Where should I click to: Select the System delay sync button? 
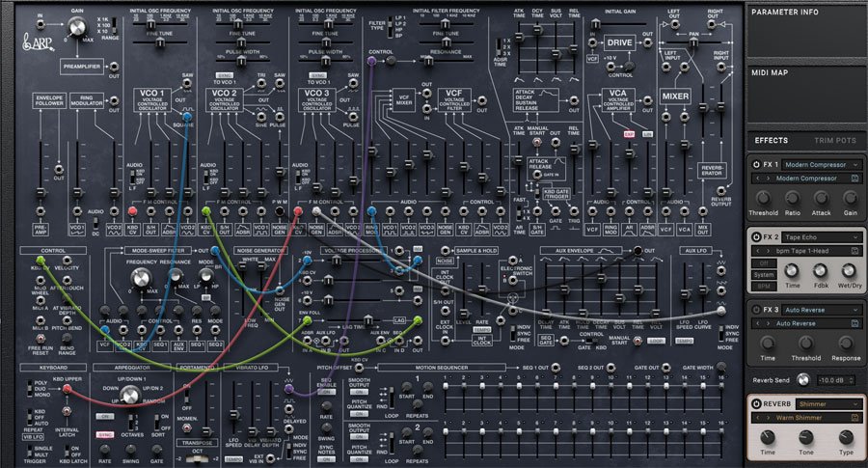764,275
